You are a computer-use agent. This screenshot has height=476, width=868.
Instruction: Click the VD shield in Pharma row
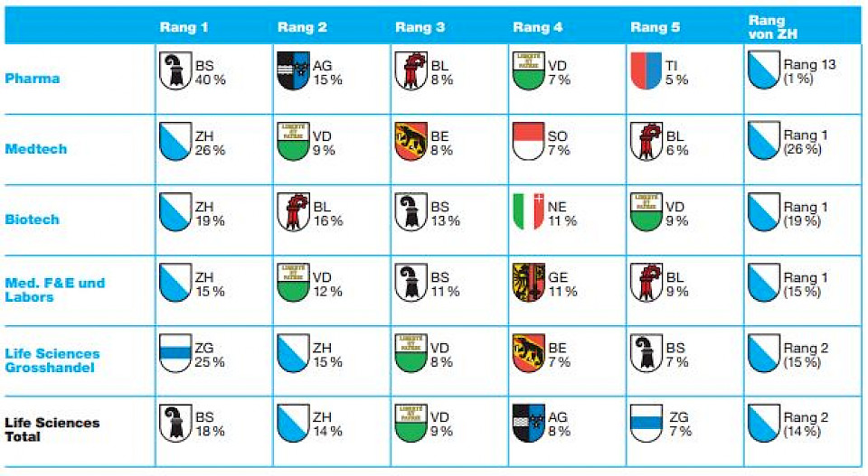point(528,70)
